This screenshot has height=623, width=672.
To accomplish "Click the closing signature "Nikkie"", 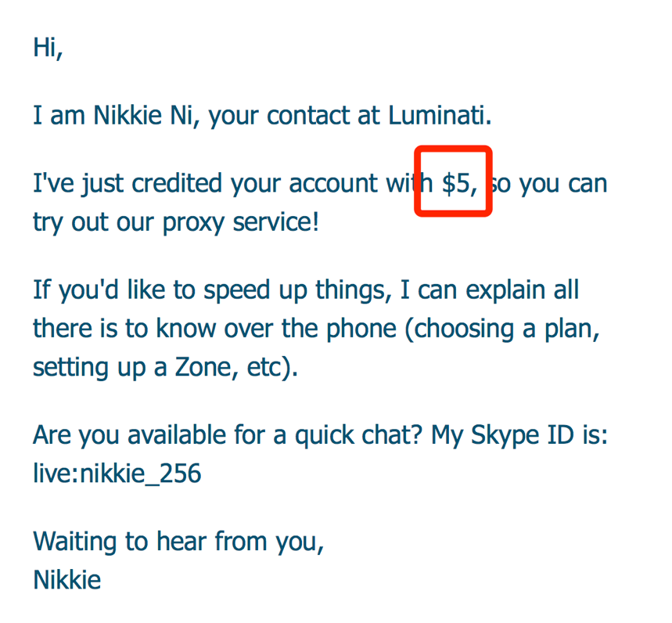I will pos(67,580).
